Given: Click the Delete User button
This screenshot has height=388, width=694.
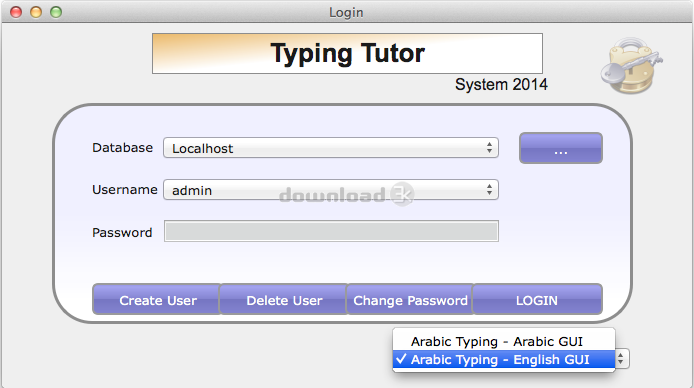Looking at the screenshot, I should point(283,300).
